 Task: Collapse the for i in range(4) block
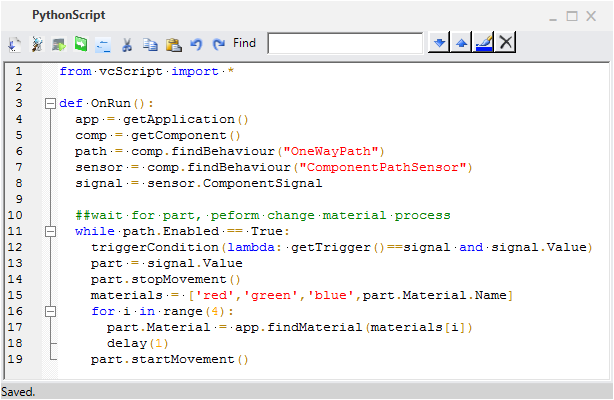(49, 311)
